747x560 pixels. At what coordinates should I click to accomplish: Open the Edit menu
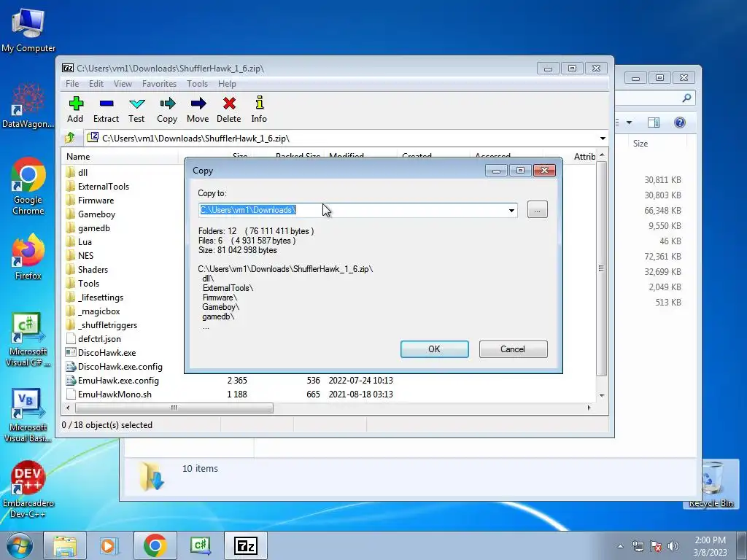(x=96, y=83)
